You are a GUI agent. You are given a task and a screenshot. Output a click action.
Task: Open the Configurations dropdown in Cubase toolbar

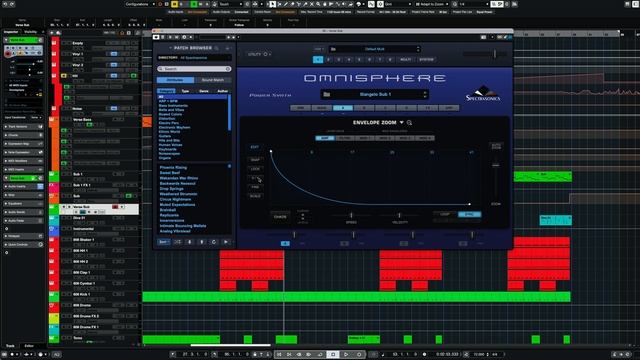[x=140, y=4]
